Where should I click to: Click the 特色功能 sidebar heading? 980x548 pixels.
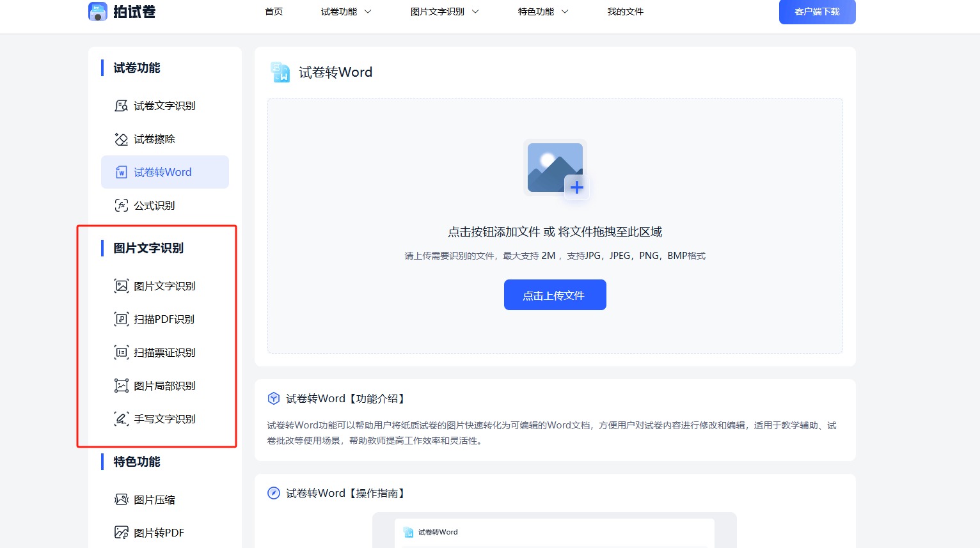137,462
